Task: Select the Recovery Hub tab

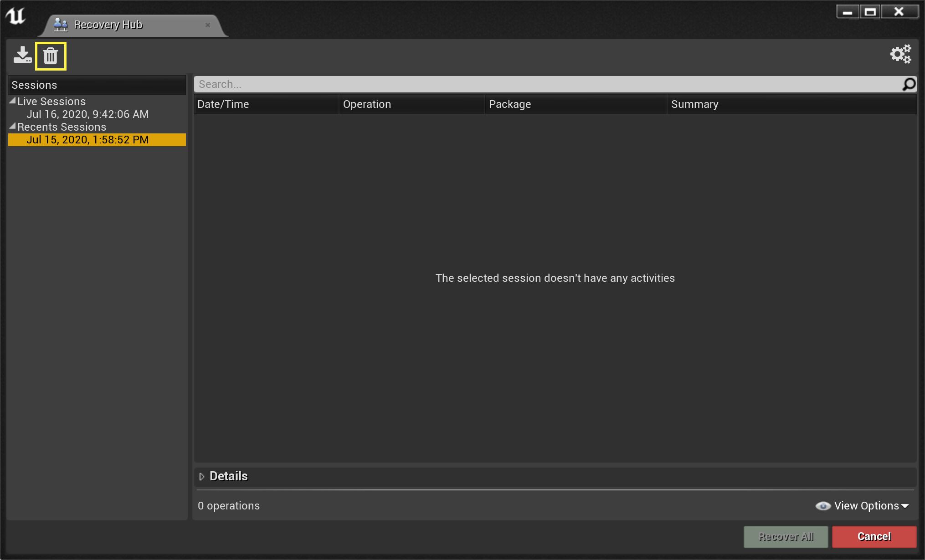Action: point(108,25)
